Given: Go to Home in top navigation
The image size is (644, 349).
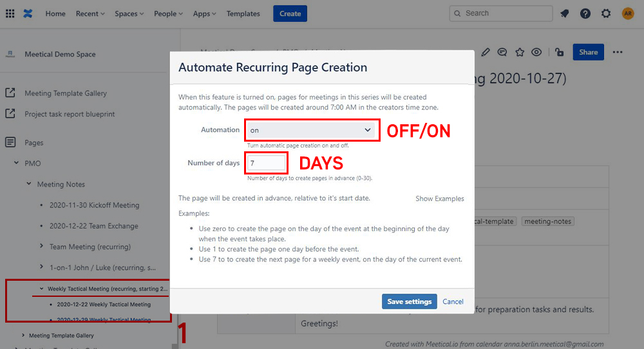Looking at the screenshot, I should click(55, 14).
